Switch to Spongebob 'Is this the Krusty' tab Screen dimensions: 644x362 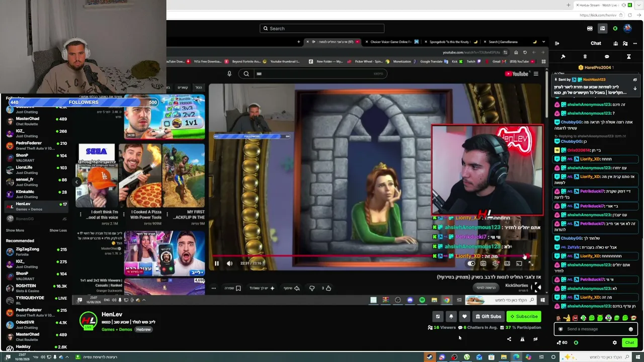click(450, 42)
